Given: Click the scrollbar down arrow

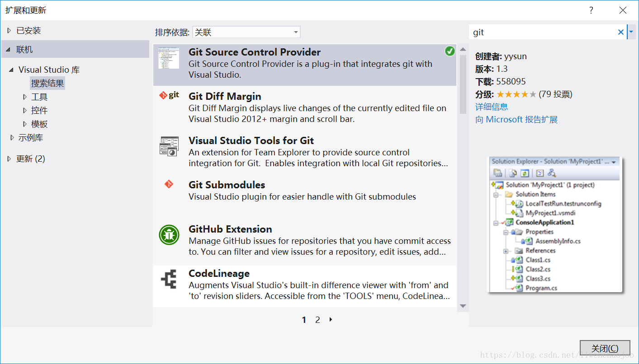Looking at the screenshot, I should [x=463, y=306].
